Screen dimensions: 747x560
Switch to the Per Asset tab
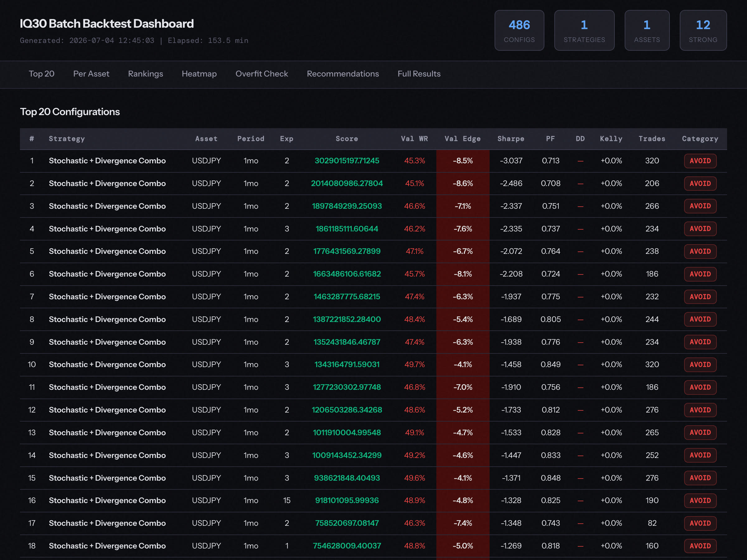(91, 74)
